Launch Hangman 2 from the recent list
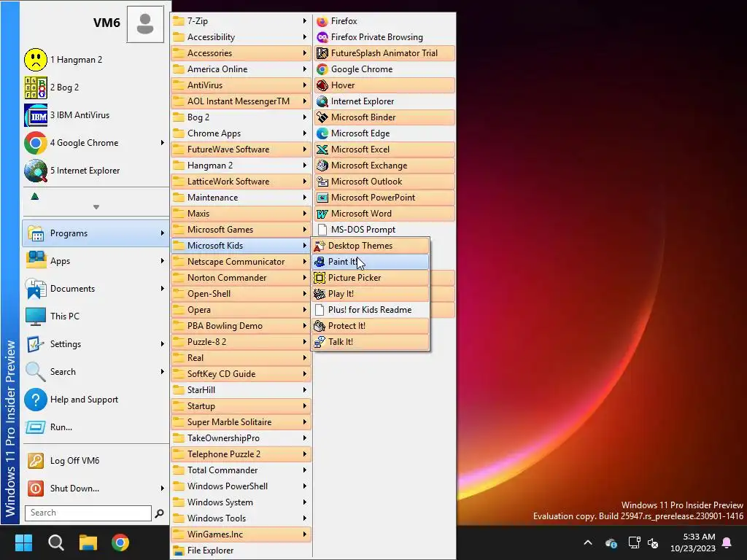Screen dimensions: 747x560 point(96,60)
